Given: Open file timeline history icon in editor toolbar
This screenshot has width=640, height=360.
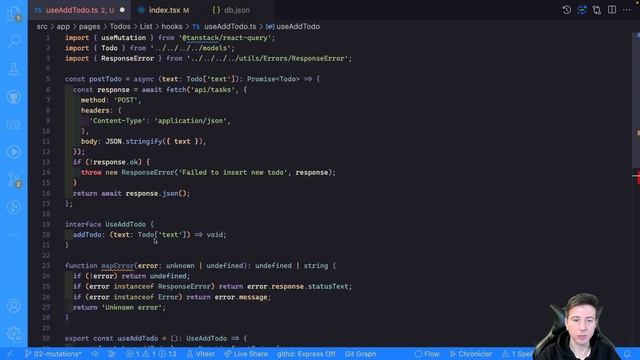Looking at the screenshot, I should (x=567, y=10).
